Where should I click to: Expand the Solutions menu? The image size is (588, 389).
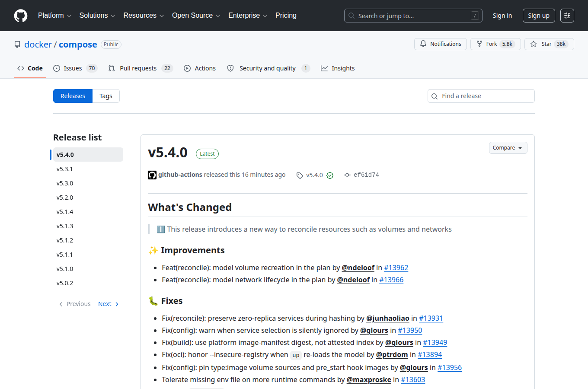pyautogui.click(x=97, y=16)
